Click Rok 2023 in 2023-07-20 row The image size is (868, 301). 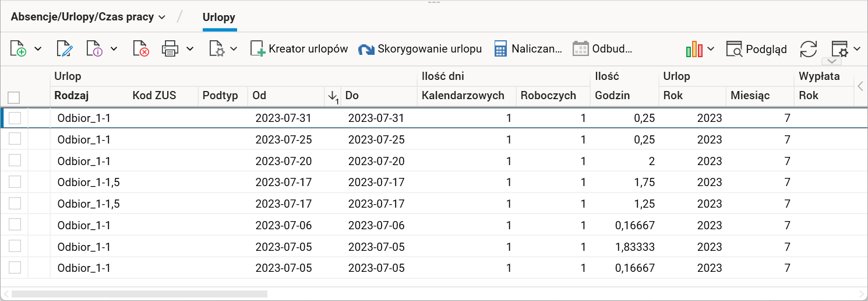coord(710,162)
